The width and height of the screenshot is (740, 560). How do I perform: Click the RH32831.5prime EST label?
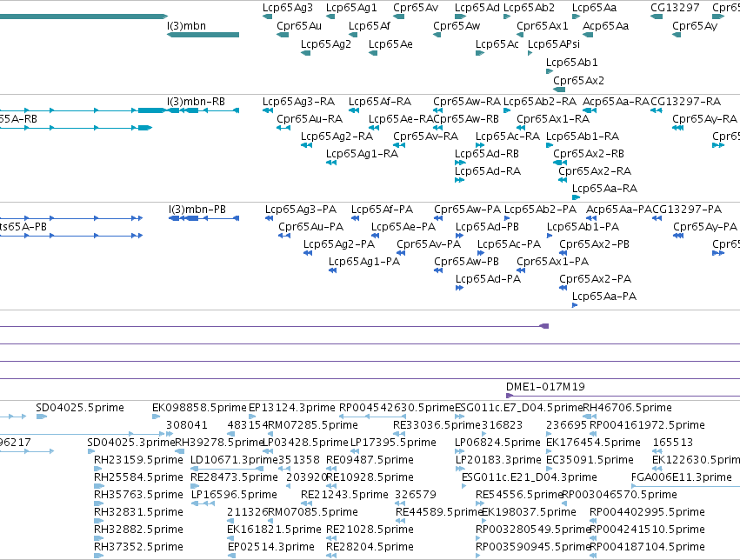138,512
